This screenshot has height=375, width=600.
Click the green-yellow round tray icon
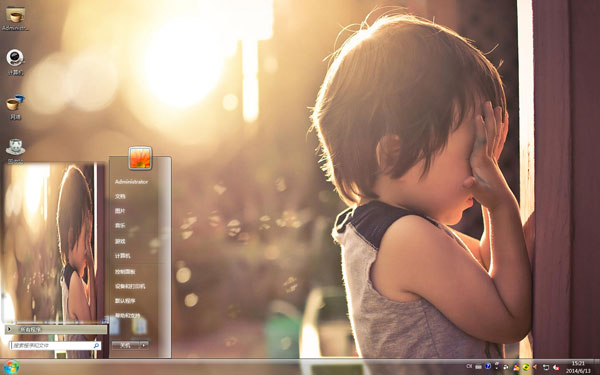(x=526, y=367)
